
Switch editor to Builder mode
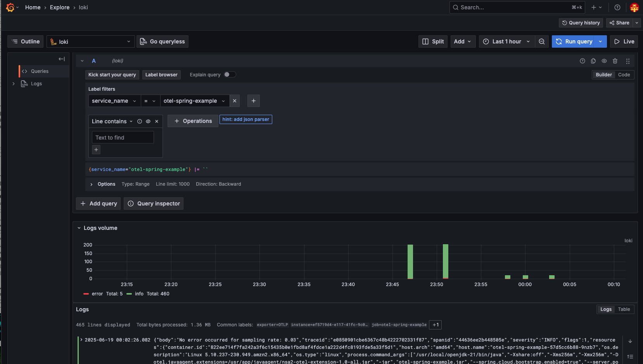tap(604, 75)
